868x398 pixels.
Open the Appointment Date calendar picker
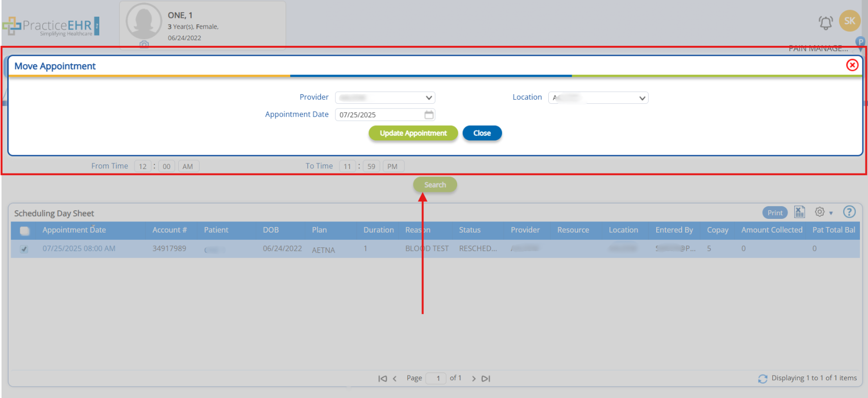coord(429,115)
